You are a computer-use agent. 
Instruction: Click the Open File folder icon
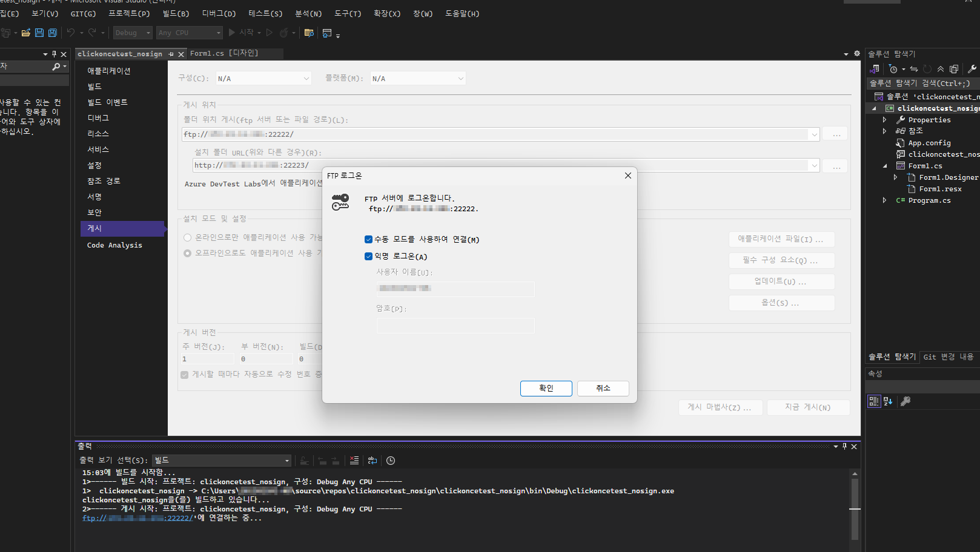coord(25,33)
